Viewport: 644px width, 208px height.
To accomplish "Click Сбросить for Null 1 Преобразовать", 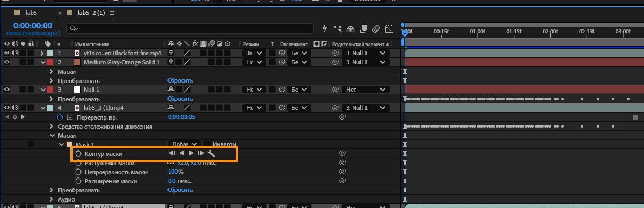I will click(180, 99).
